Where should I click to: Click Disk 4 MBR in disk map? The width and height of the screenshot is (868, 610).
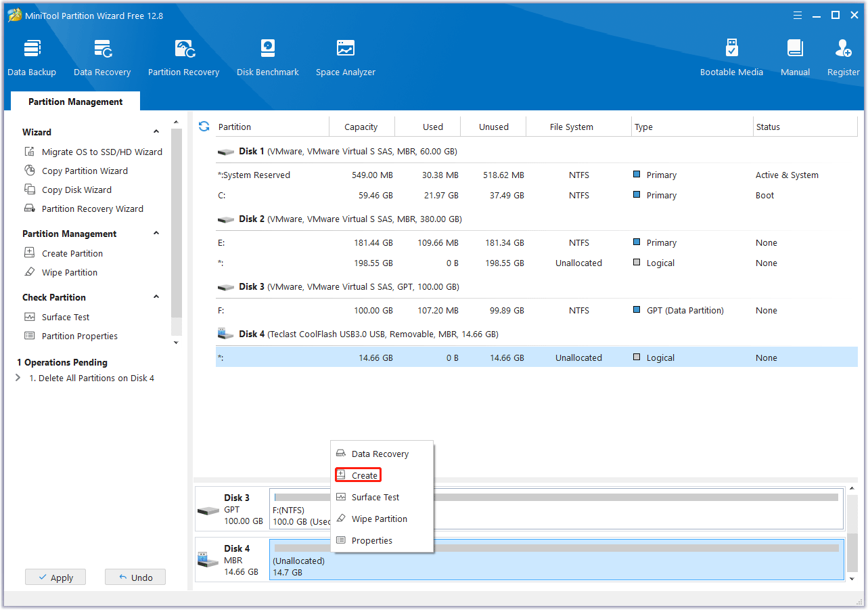point(232,560)
